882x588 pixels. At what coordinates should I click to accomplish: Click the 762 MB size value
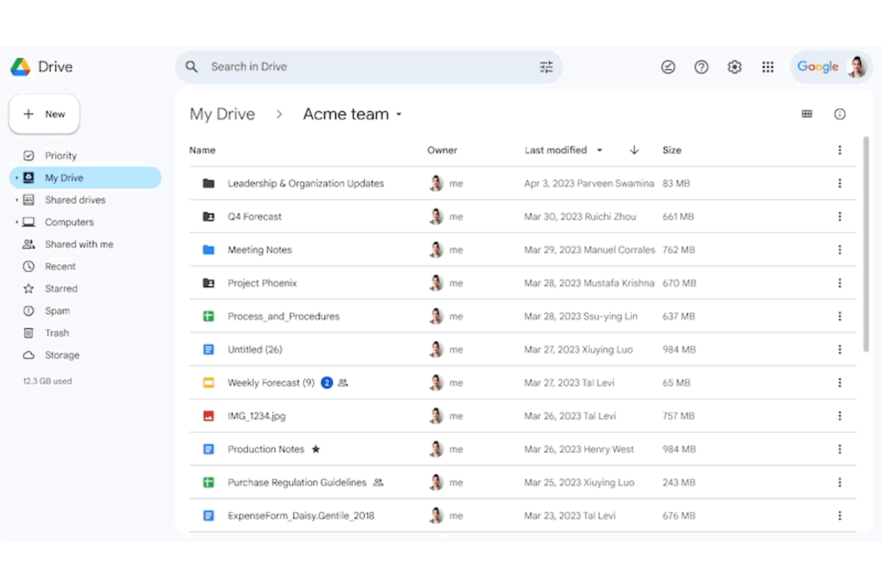pos(679,250)
